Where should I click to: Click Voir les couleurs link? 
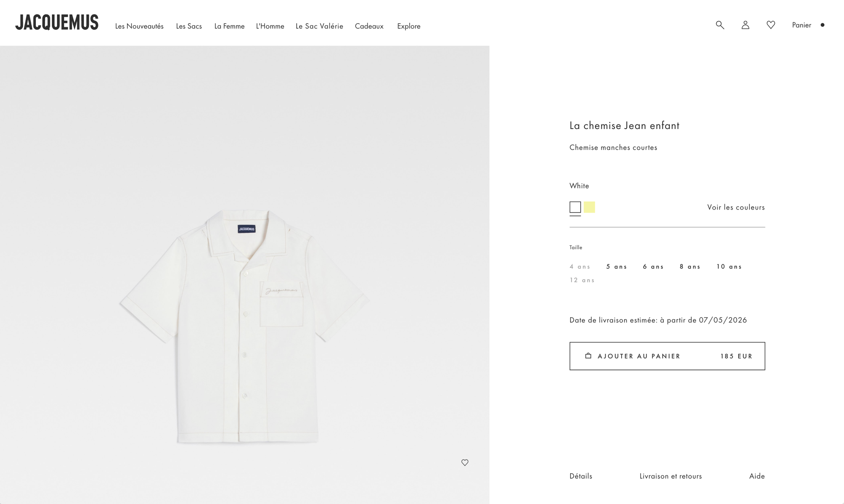(x=736, y=207)
